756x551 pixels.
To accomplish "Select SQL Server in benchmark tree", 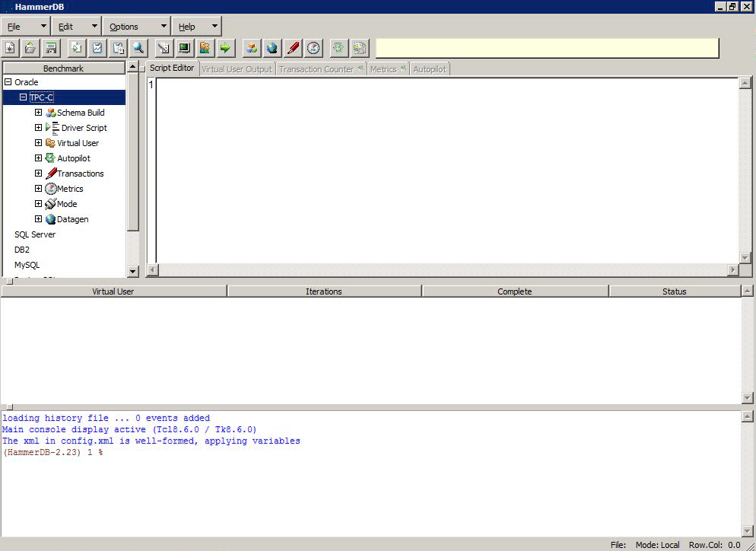I will coord(35,234).
